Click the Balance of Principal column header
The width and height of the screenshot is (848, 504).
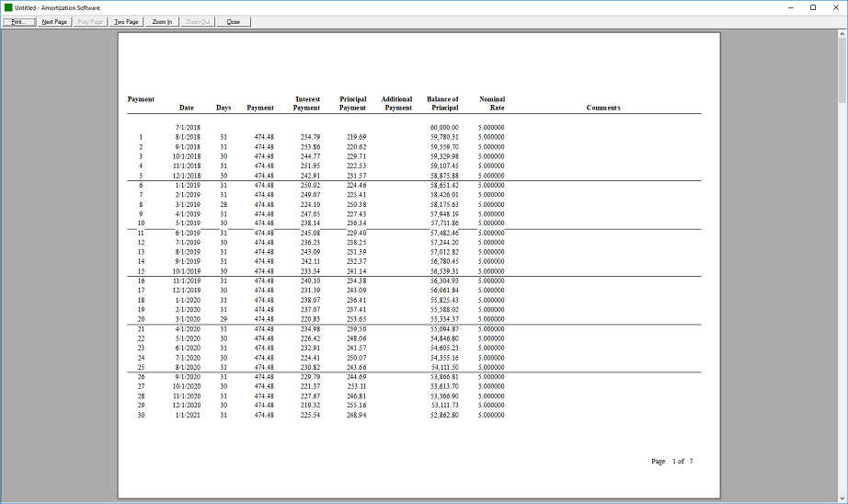tap(443, 103)
